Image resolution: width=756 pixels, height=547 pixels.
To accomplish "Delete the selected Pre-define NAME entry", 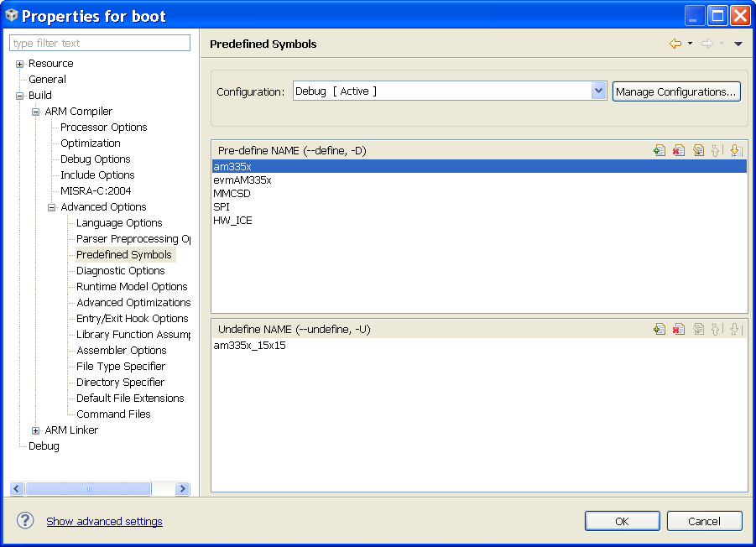I will click(679, 150).
